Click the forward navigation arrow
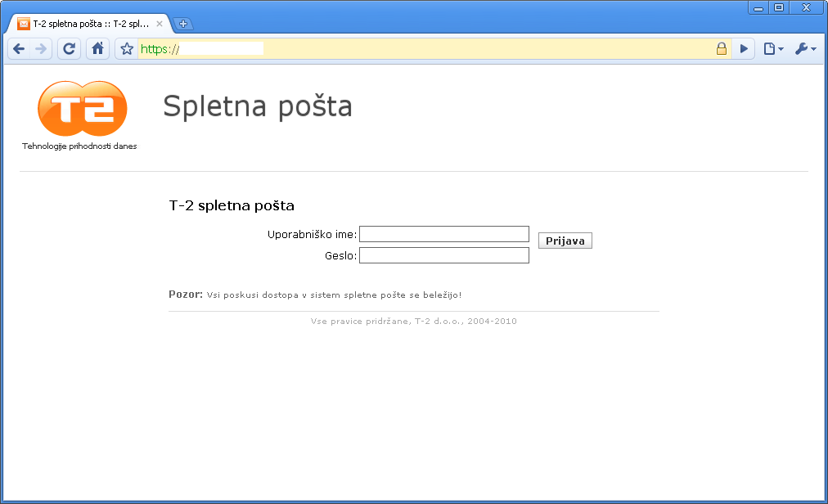Screen dimensions: 828x504 point(42,49)
